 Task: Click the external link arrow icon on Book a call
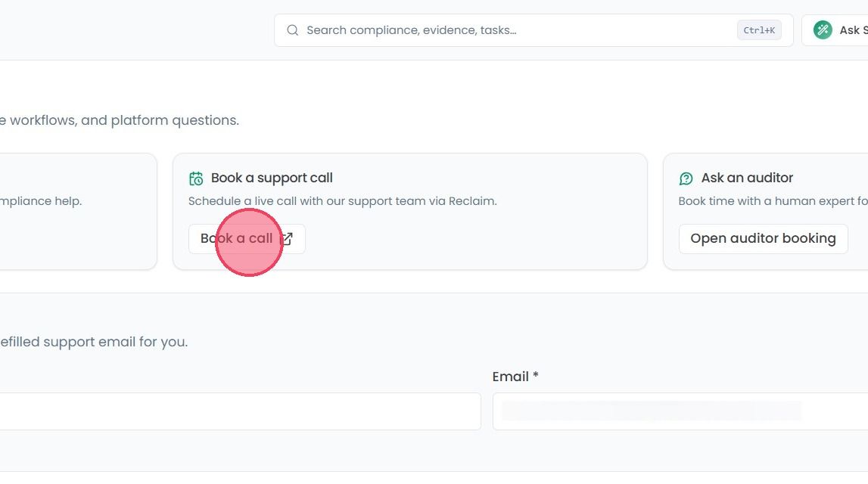(x=287, y=239)
